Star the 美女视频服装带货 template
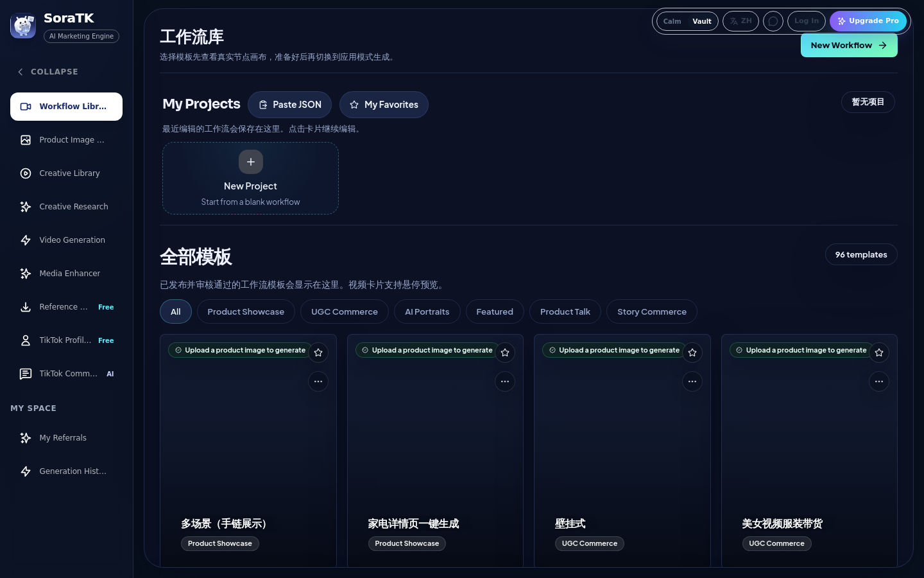Image resolution: width=924 pixels, height=578 pixels. click(879, 353)
